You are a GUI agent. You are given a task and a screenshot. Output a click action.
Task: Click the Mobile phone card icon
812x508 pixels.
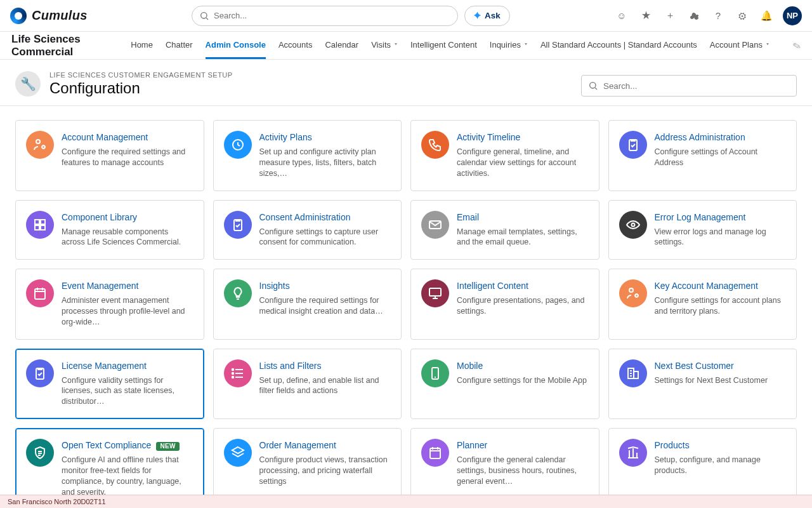[435, 373]
